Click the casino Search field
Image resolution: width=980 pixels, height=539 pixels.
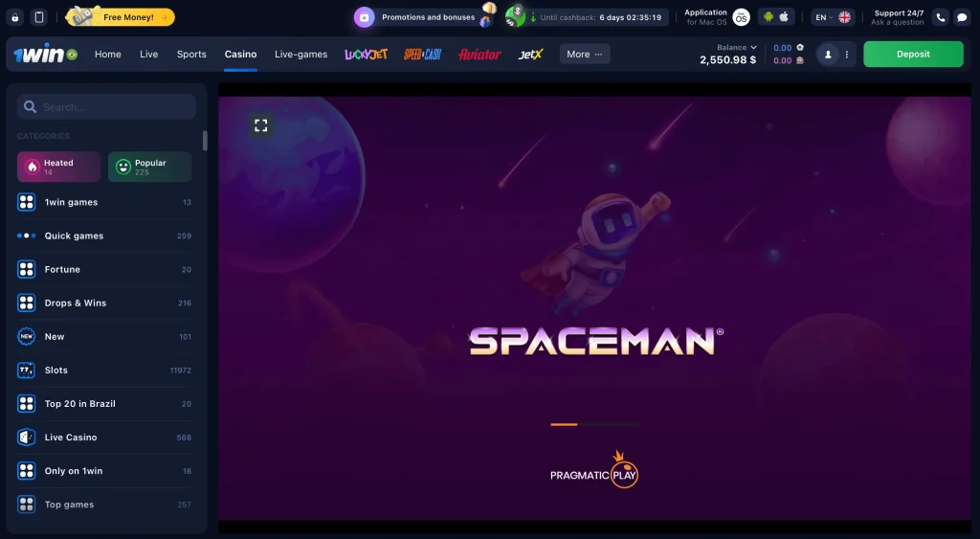coord(106,107)
